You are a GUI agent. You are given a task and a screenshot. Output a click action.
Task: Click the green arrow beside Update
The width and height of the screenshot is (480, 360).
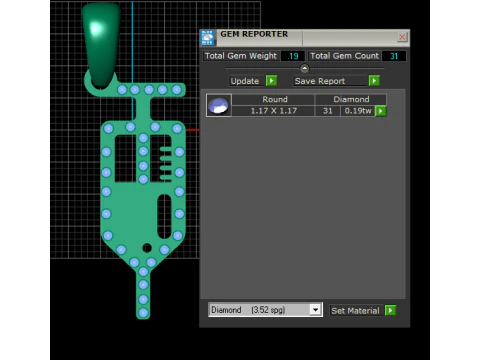pos(271,81)
